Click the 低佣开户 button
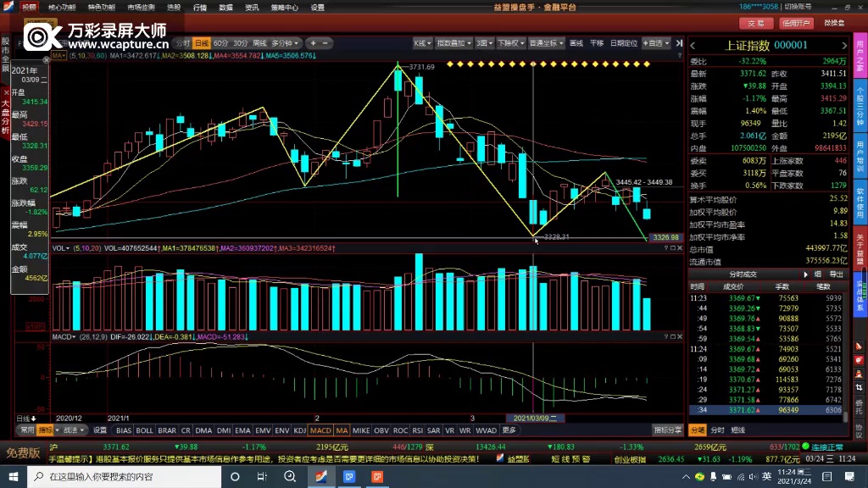 pos(796,23)
